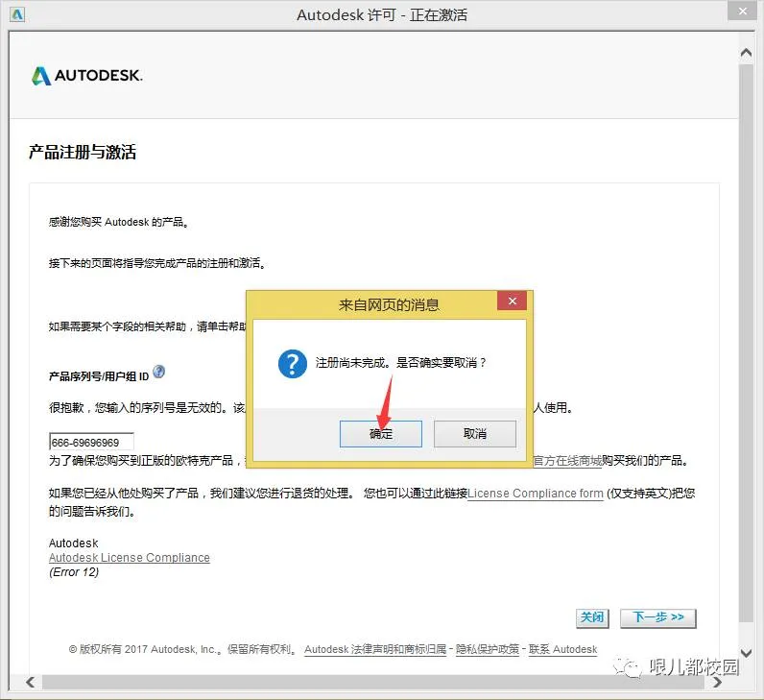This screenshot has height=700, width=764.
Task: Click the vertical scrollbar down arrow
Action: point(746,653)
